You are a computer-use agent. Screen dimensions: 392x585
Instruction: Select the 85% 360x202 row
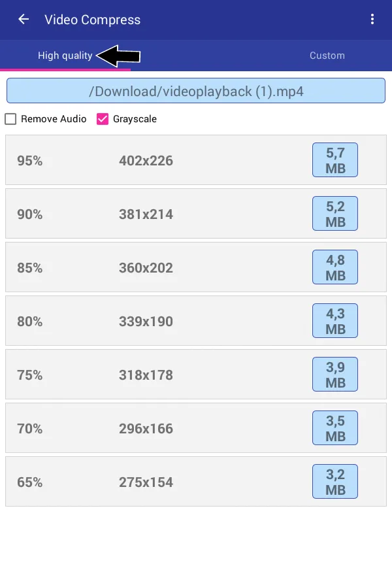196,267
